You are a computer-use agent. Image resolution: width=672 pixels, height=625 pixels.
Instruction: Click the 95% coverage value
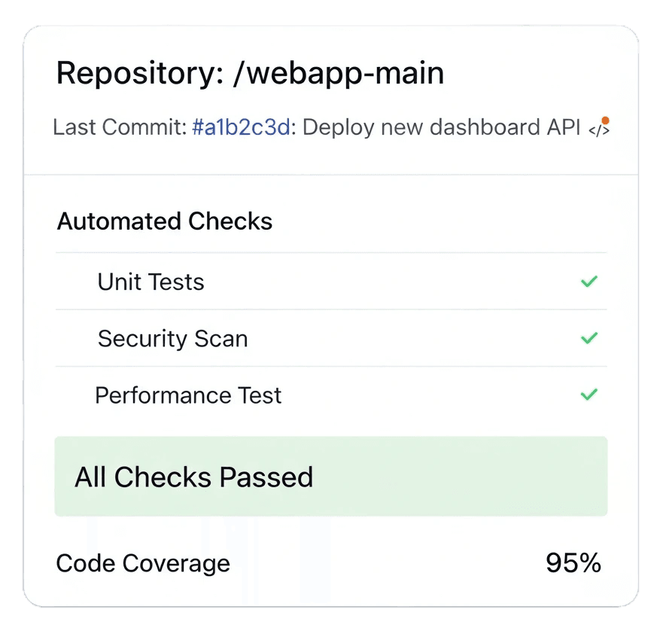pyautogui.click(x=573, y=562)
